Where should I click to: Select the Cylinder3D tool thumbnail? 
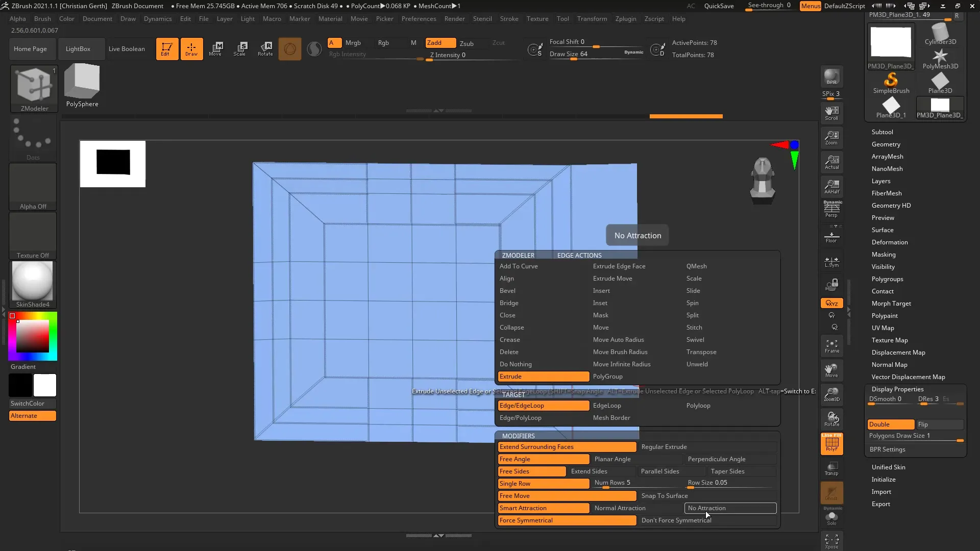(x=940, y=34)
